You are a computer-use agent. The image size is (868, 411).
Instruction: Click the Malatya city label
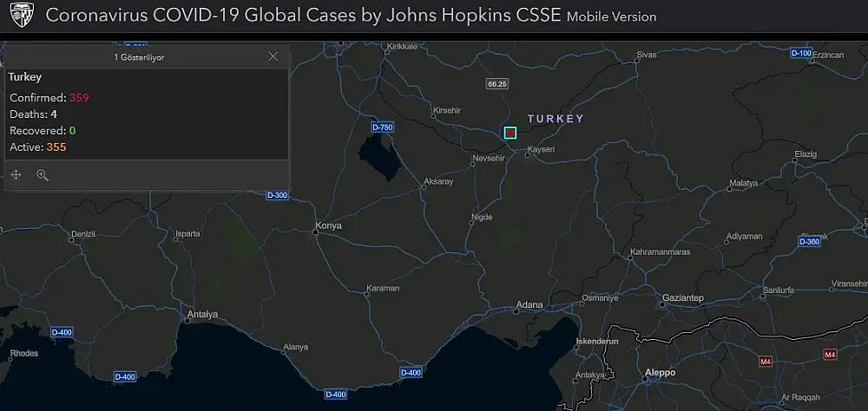[743, 183]
